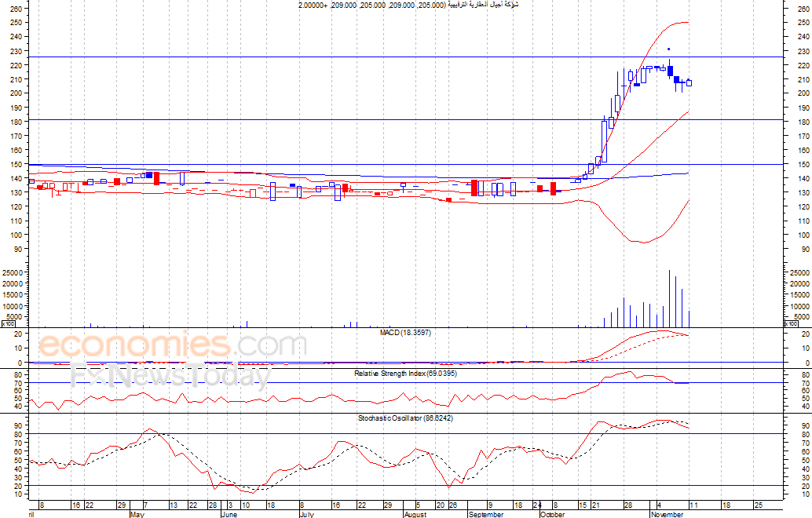The height and width of the screenshot is (518, 812).
Task: Select the September month label on time axis
Action: 486,514
